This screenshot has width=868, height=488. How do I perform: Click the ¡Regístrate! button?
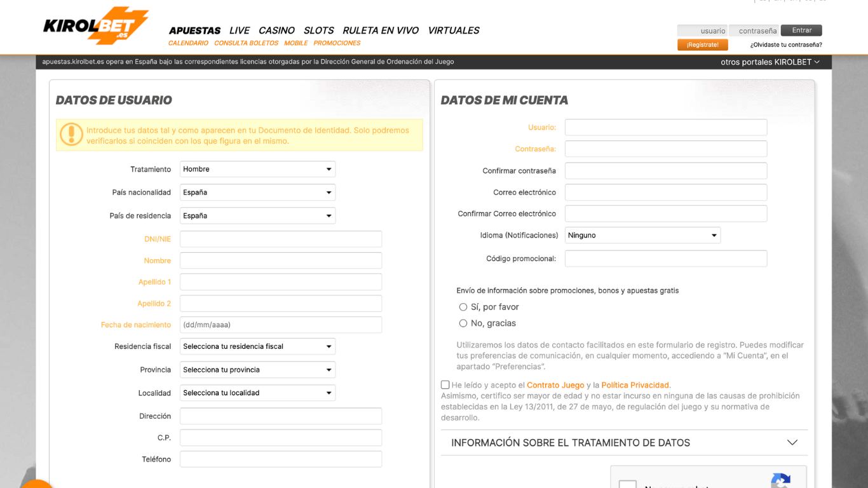tap(703, 45)
